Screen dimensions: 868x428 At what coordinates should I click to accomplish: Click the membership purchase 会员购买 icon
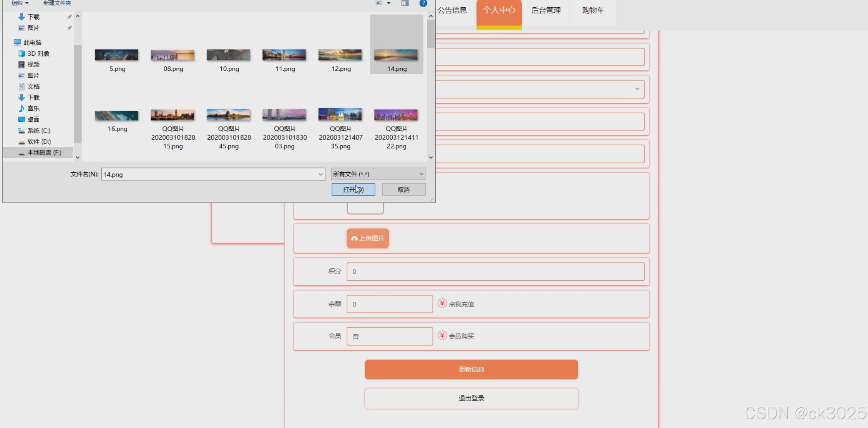coord(442,336)
